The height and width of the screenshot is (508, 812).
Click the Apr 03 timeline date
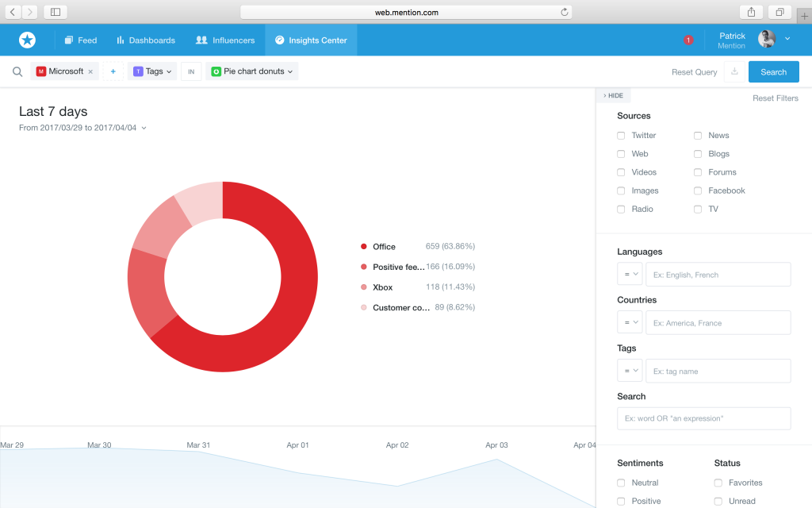point(496,444)
